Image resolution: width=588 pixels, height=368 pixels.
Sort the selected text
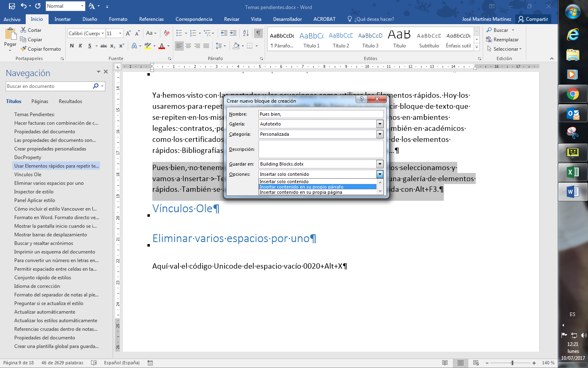[246, 33]
